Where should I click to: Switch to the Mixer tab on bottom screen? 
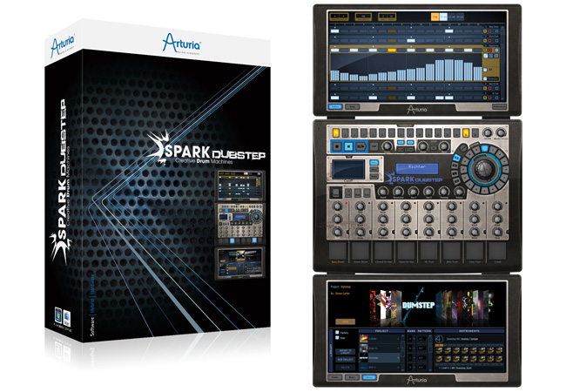click(x=353, y=377)
